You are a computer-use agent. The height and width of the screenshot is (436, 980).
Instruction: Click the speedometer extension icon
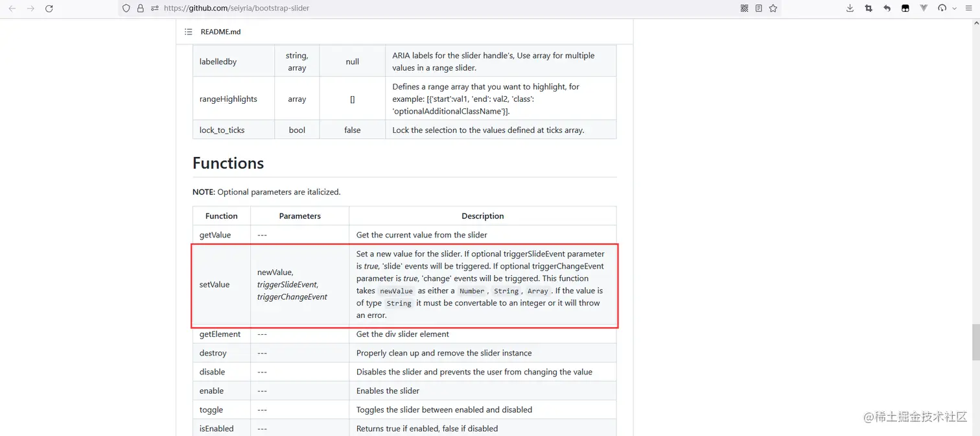942,8
